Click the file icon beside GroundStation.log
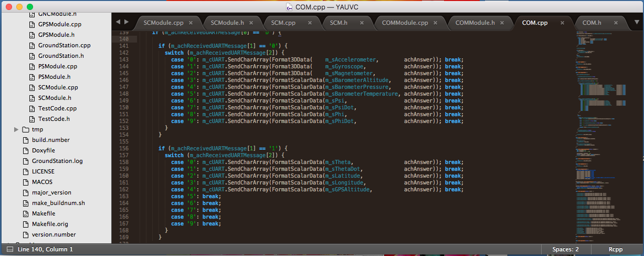 coord(26,161)
